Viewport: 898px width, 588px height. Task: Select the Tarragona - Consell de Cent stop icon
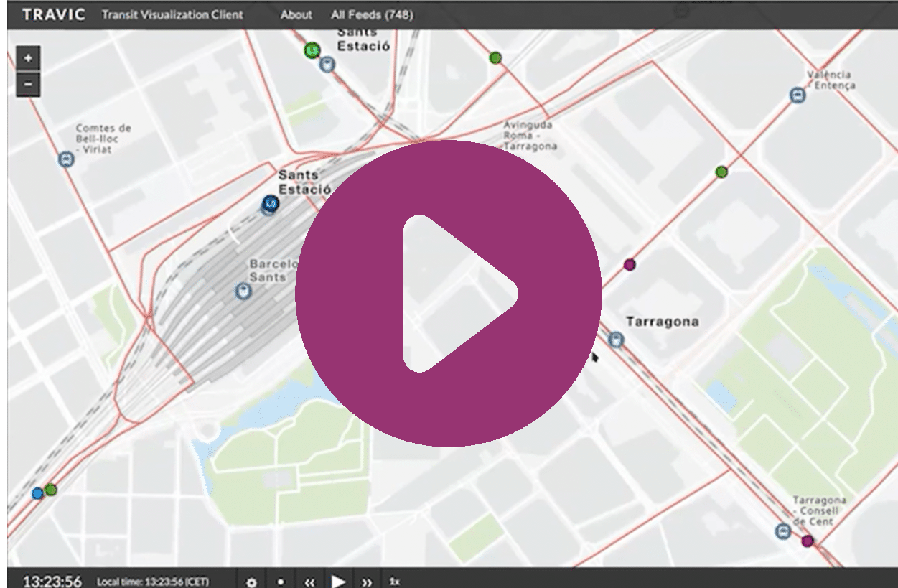[x=783, y=531]
